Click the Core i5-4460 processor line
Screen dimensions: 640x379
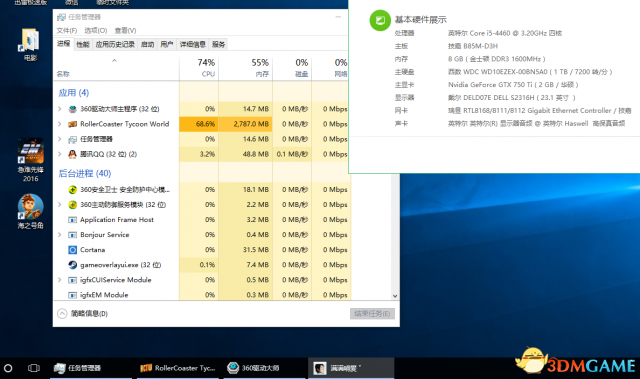pos(505,33)
